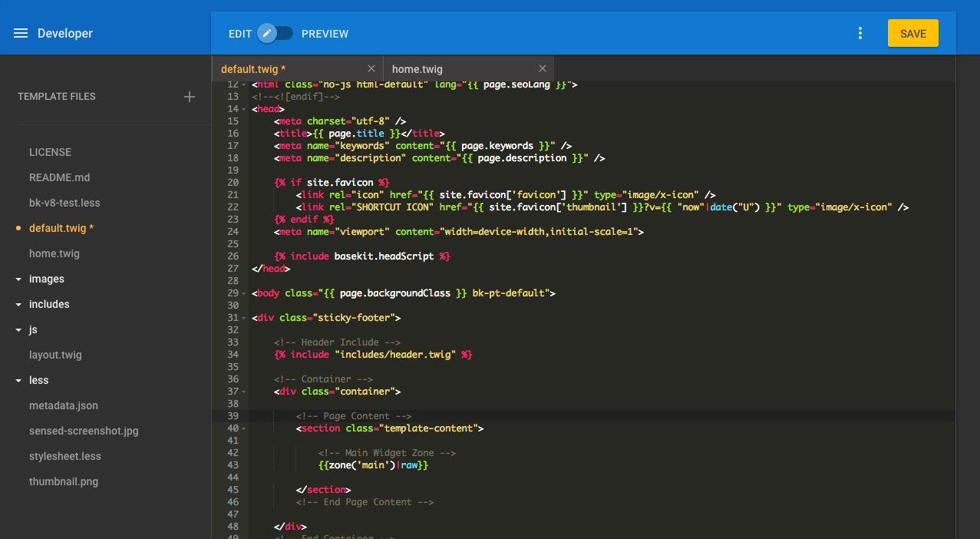Image resolution: width=980 pixels, height=539 pixels.
Task: Fold the container div at line 37
Action: [243, 392]
